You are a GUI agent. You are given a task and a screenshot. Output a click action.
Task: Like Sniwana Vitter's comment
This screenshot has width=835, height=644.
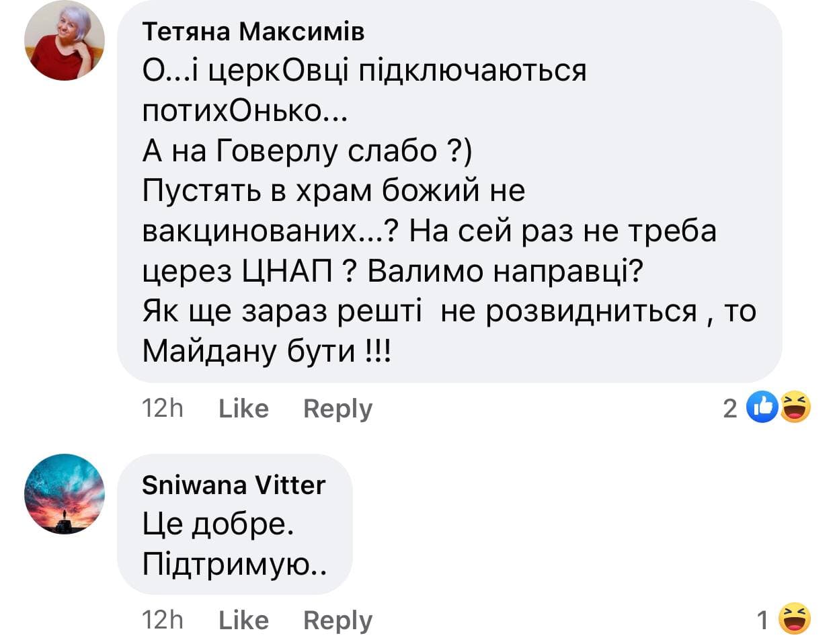243,620
